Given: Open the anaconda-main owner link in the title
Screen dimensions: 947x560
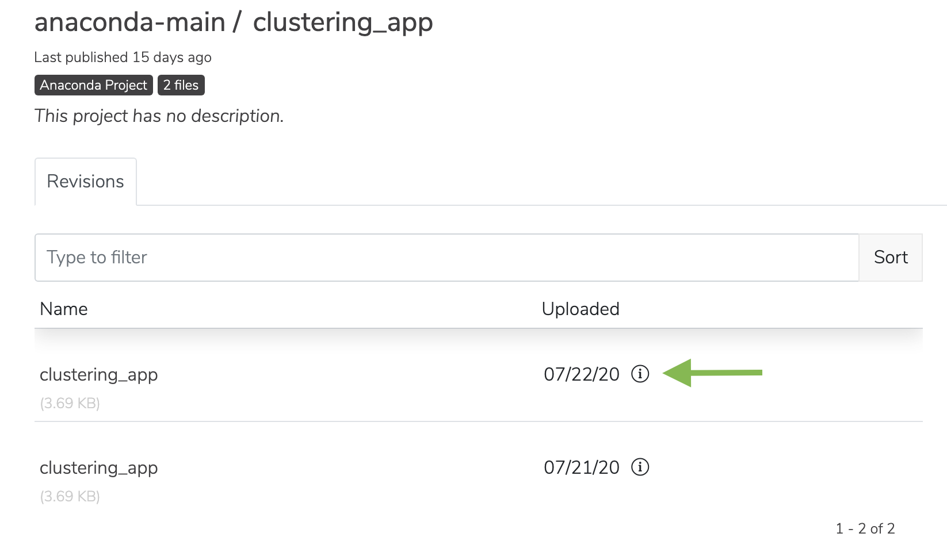Looking at the screenshot, I should (x=130, y=22).
